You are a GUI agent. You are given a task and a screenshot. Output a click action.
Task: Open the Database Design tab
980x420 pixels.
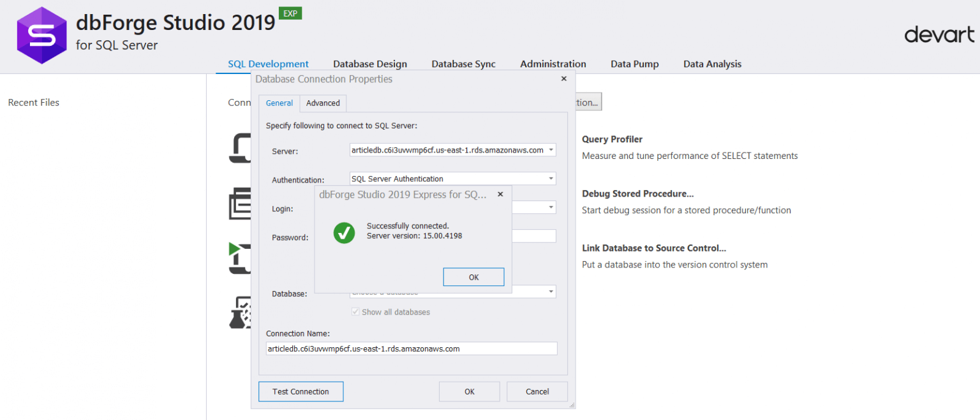click(370, 64)
